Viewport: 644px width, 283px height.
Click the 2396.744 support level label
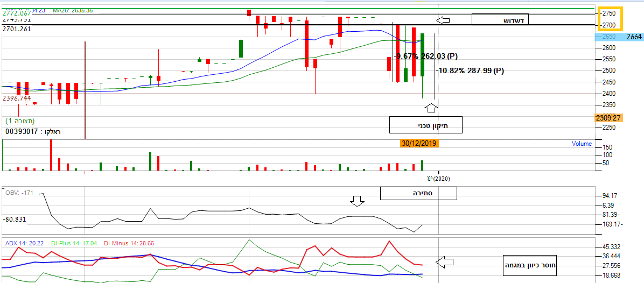click(17, 98)
